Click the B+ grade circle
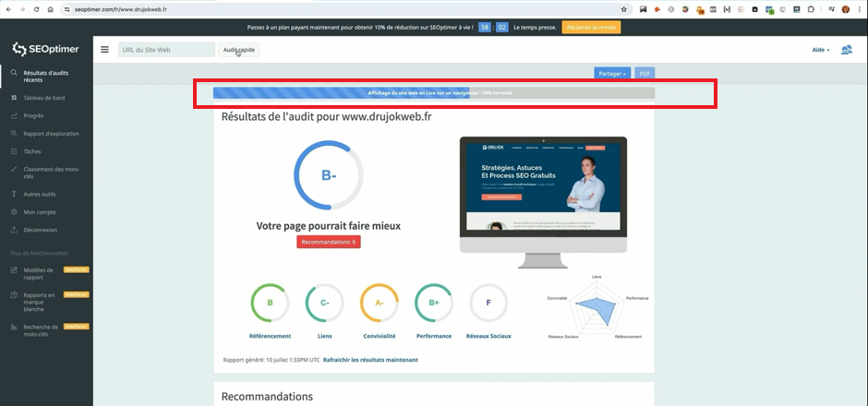The height and width of the screenshot is (406, 868). coord(434,303)
